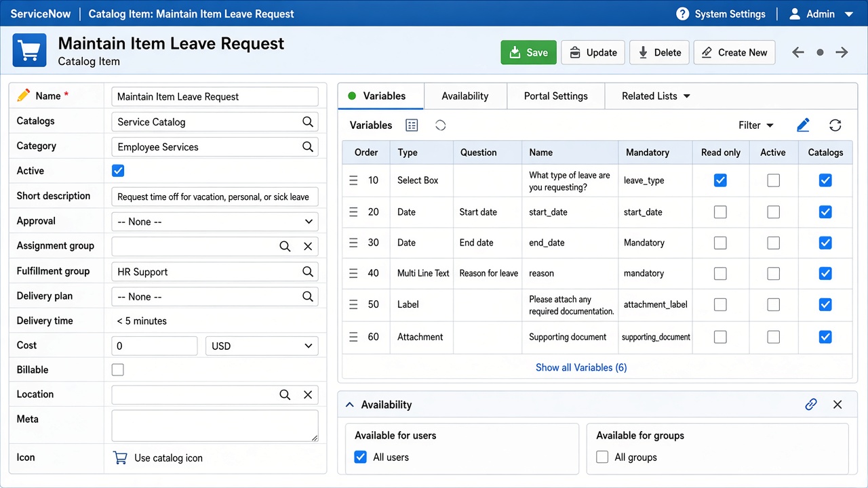
Task: Click the Fulfillment group lookup magnifier
Action: [308, 271]
